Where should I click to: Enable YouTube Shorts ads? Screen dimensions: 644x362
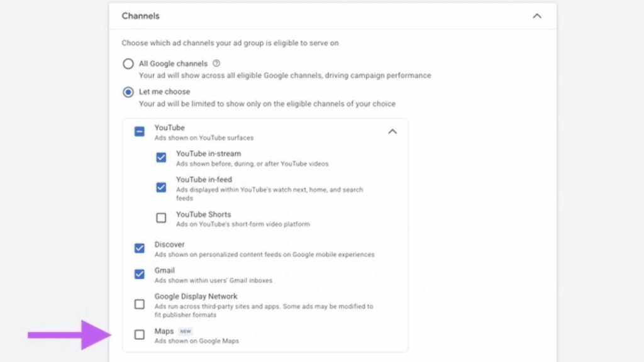tap(161, 217)
